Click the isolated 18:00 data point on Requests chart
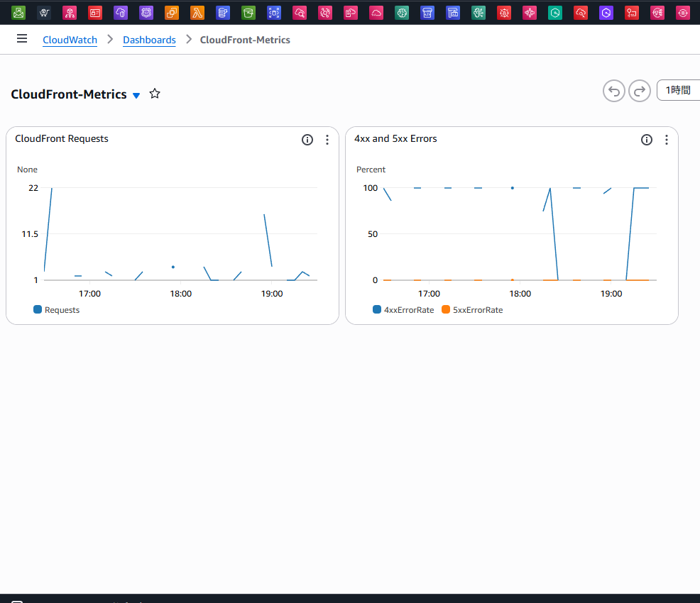700x603 pixels. 173,267
